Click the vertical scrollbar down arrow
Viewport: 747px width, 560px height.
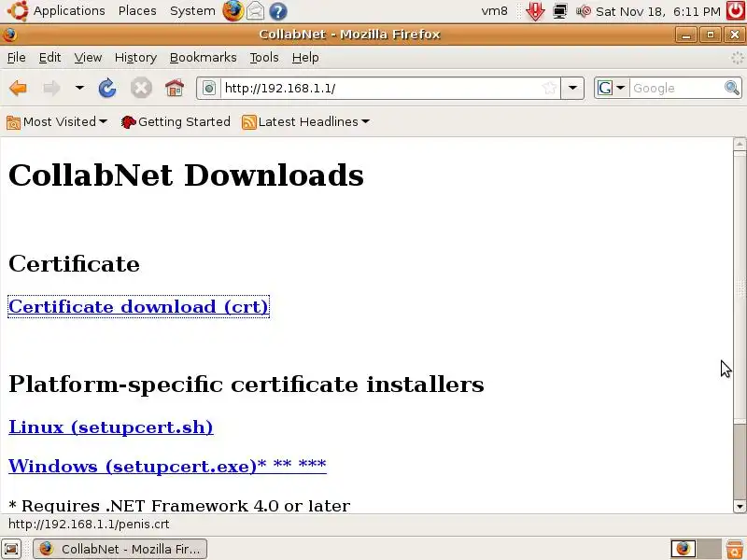[740, 506]
